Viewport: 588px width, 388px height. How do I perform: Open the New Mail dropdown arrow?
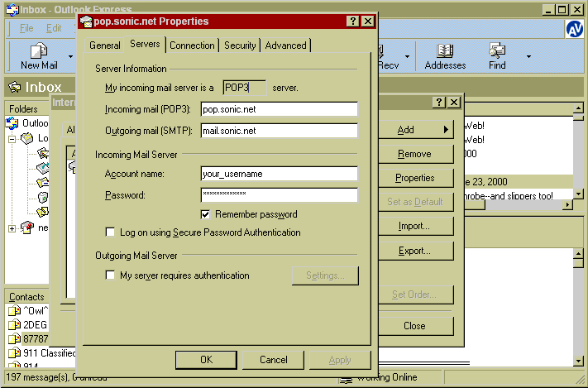tap(70, 56)
